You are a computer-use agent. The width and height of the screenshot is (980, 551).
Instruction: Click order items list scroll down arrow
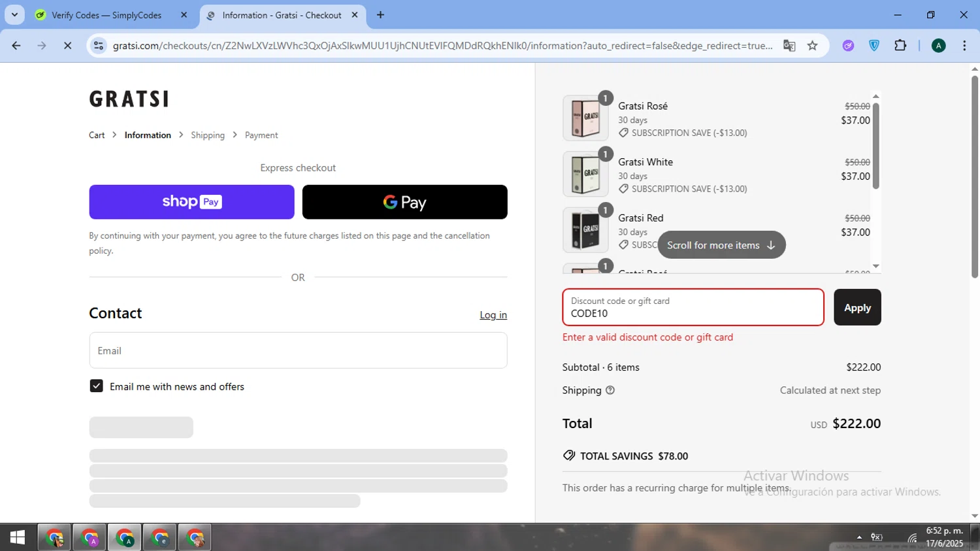coord(876,266)
